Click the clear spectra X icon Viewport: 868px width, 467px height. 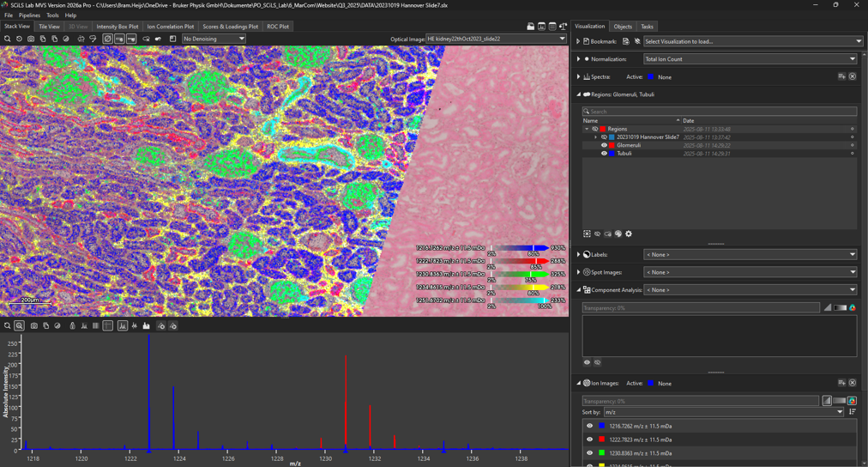click(x=852, y=76)
